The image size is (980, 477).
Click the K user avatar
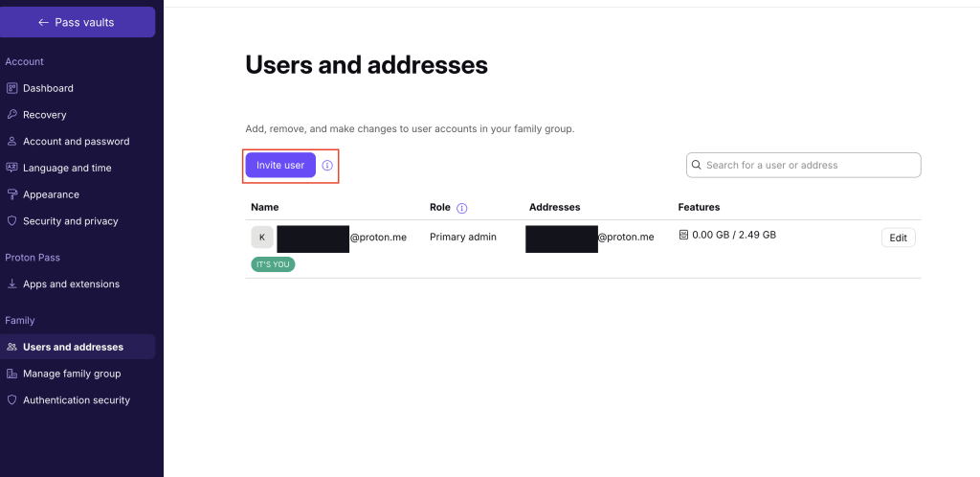click(262, 238)
